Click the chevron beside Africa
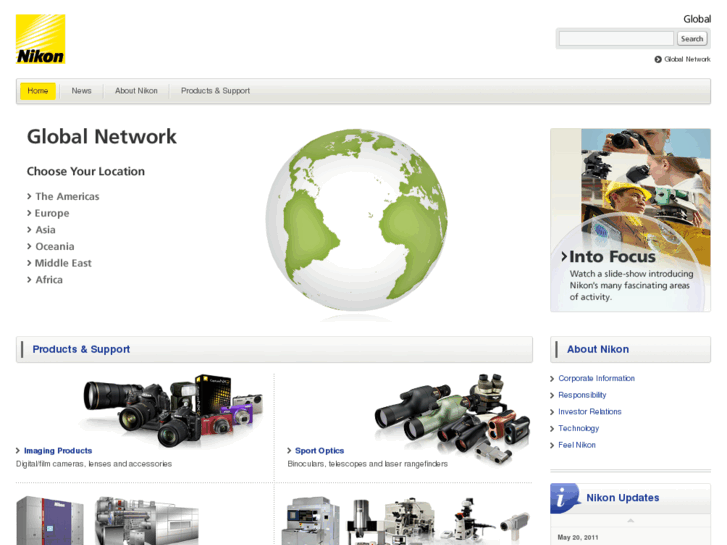 (x=29, y=280)
